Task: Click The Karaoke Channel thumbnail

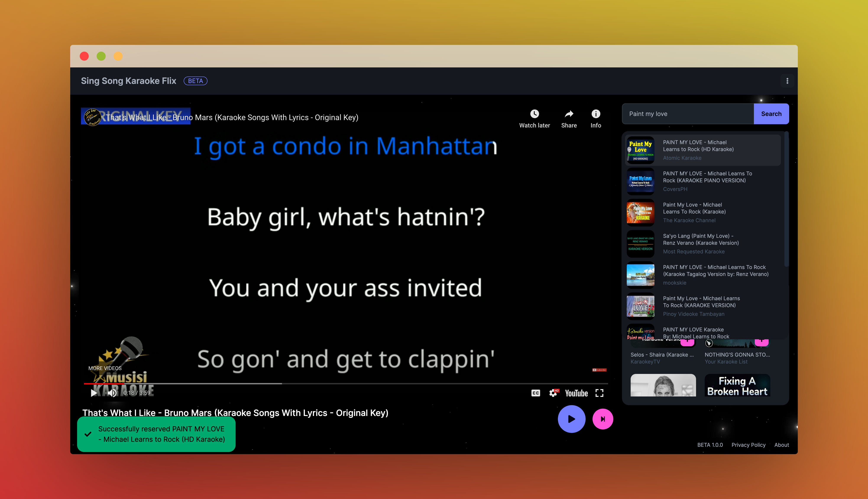Action: pyautogui.click(x=640, y=212)
